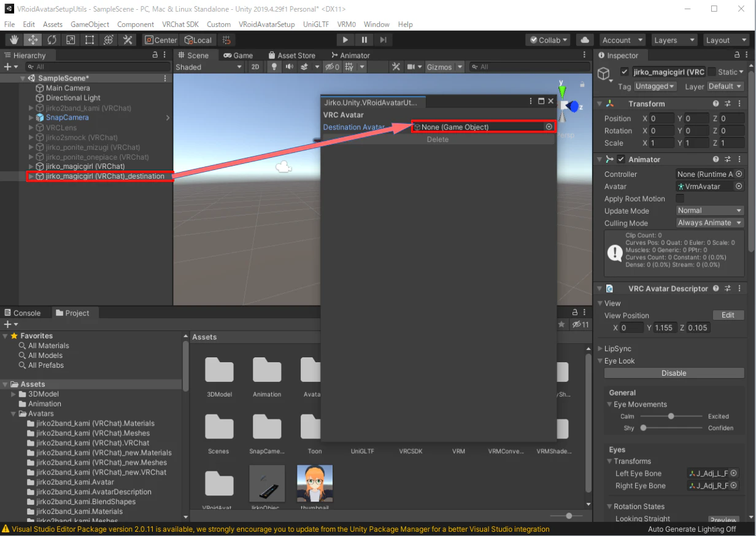This screenshot has width=756, height=536.
Task: Switch to the Console tab
Action: tap(22, 313)
